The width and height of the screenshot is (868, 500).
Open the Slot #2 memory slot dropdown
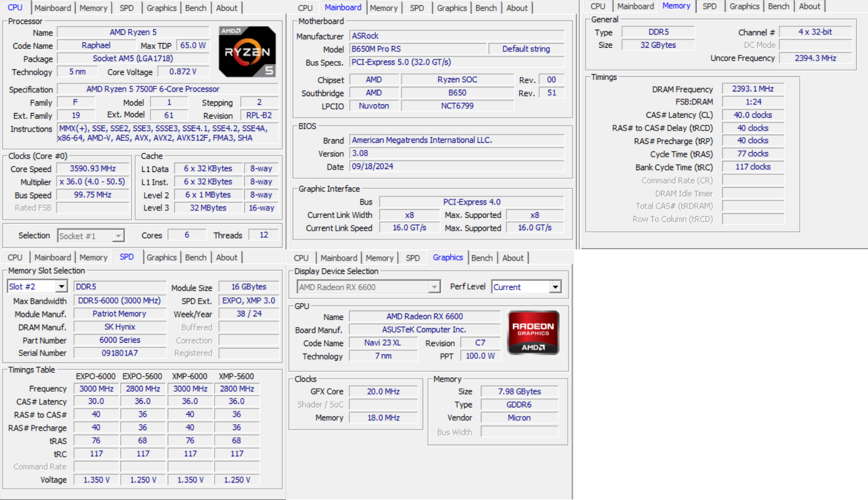61,287
